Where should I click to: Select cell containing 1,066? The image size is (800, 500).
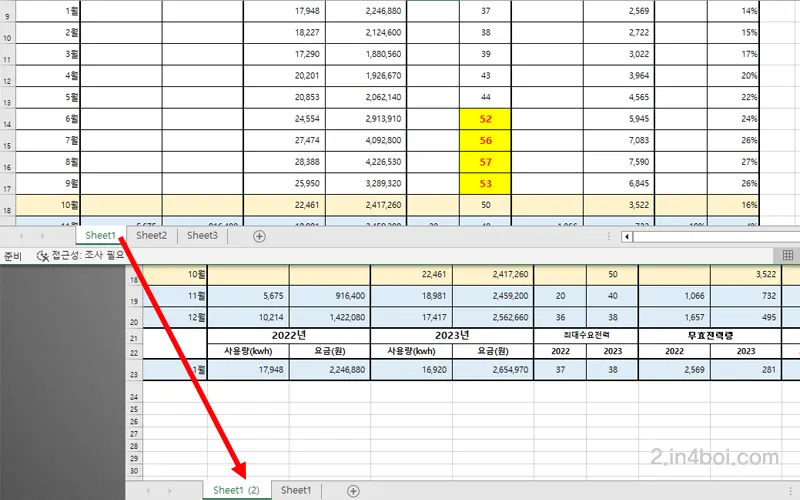[674, 296]
